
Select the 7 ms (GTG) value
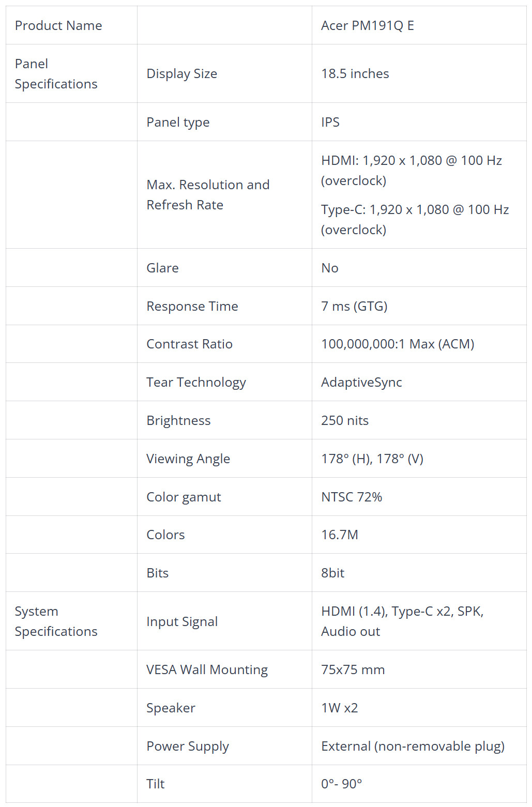(354, 306)
